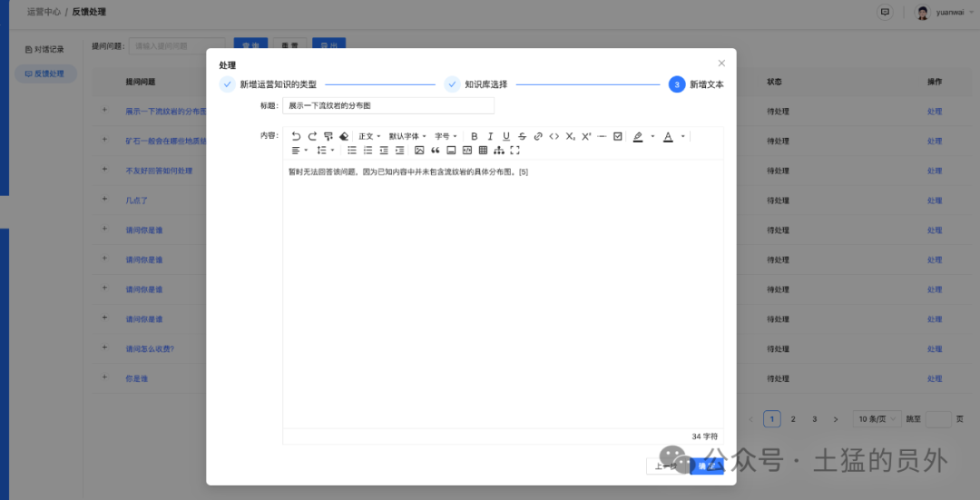The width and height of the screenshot is (980, 500).
Task: Go to step 新增运营知识的类型
Action: (268, 84)
